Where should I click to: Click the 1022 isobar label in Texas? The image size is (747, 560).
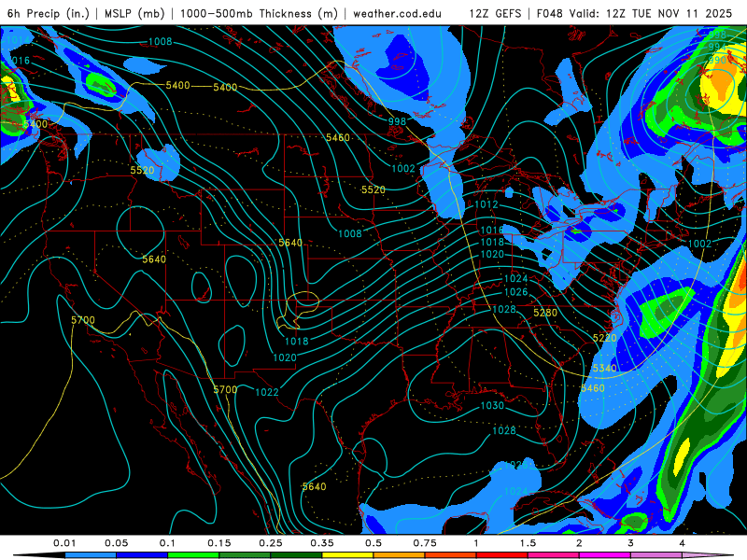[x=267, y=392]
